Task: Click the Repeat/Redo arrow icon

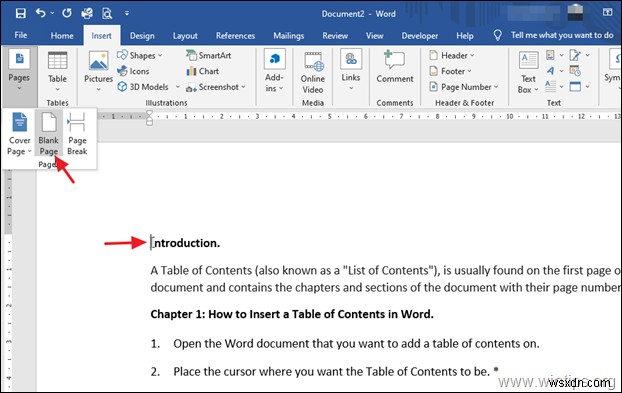Action: click(67, 13)
